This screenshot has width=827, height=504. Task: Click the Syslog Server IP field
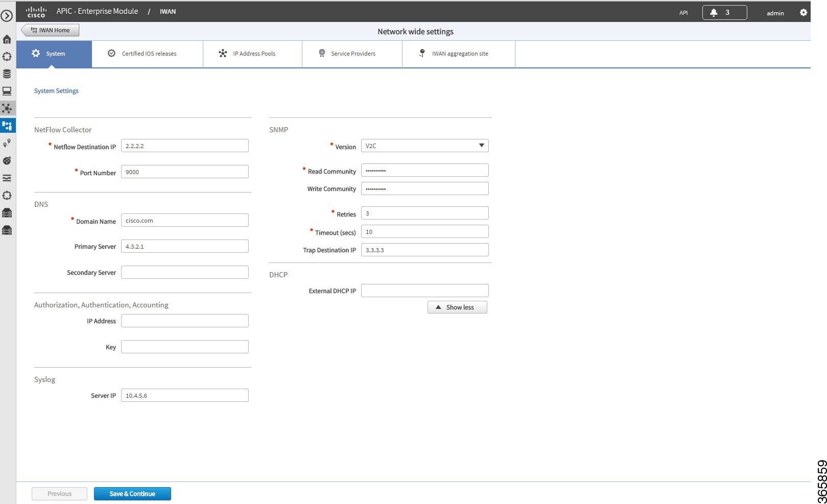(184, 395)
